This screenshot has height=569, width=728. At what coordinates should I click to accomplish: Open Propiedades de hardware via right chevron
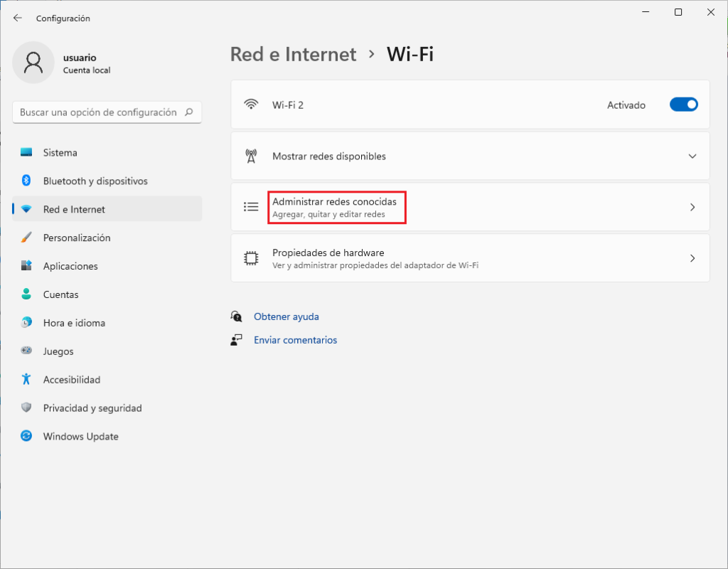pyautogui.click(x=692, y=258)
